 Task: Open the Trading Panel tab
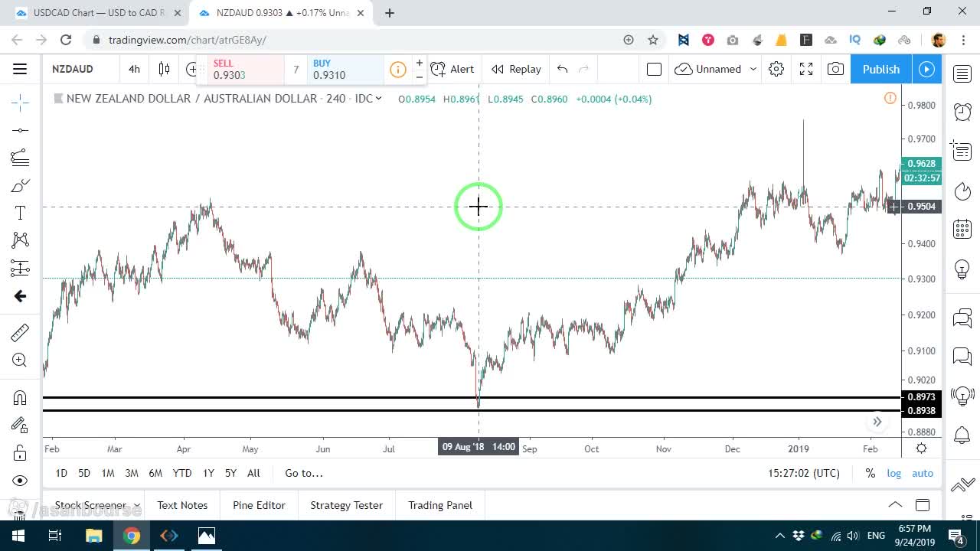point(440,505)
